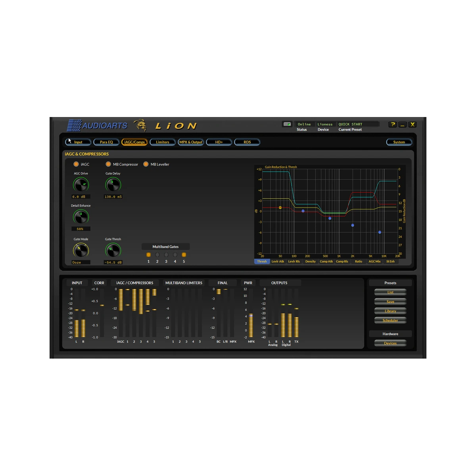Toggle Multiband Gate 5
This screenshot has width=476, height=476.
tap(184, 255)
